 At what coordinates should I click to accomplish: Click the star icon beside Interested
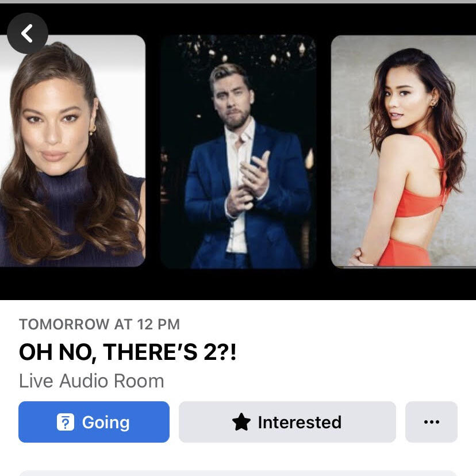pyautogui.click(x=241, y=422)
